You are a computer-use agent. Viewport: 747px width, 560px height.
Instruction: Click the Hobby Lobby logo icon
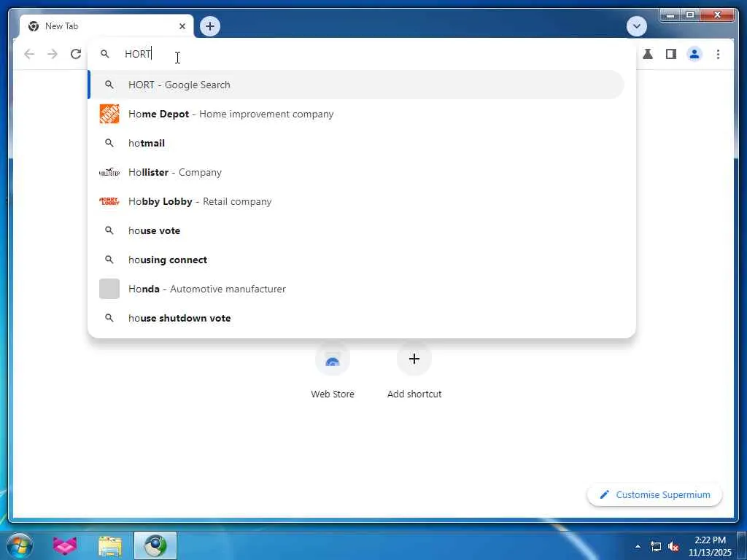(x=109, y=201)
